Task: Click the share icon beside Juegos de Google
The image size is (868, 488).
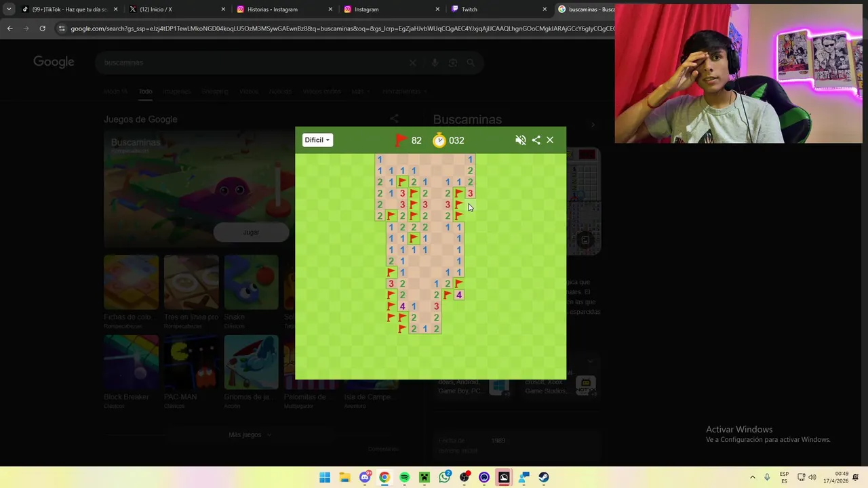Action: coord(394,119)
